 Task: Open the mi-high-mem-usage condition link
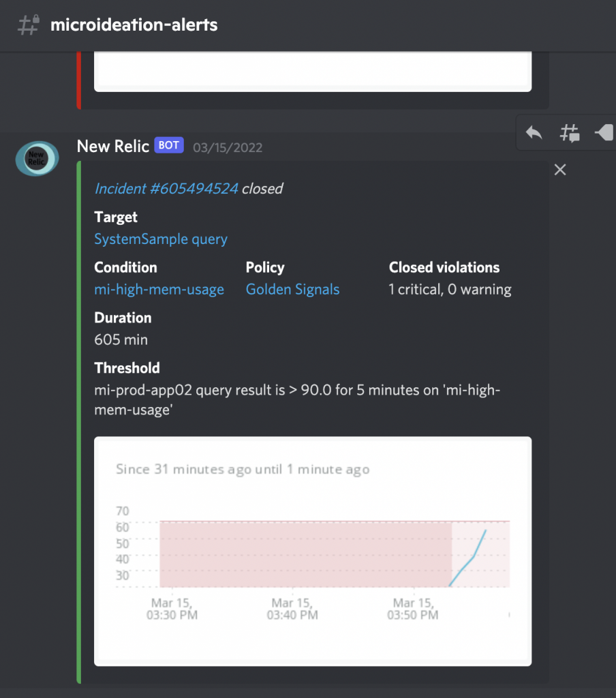[x=159, y=289]
